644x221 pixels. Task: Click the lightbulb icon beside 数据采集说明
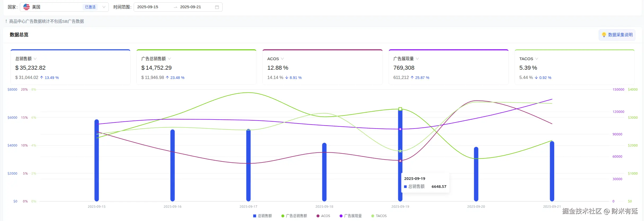tap(604, 35)
